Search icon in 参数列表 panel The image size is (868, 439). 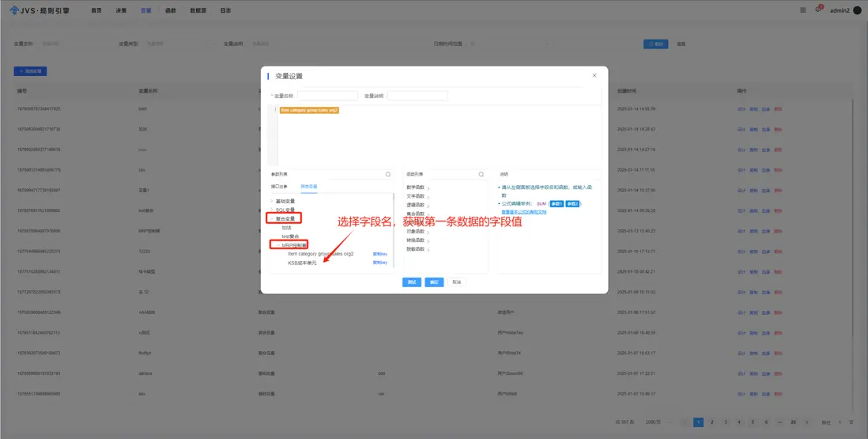click(388, 174)
